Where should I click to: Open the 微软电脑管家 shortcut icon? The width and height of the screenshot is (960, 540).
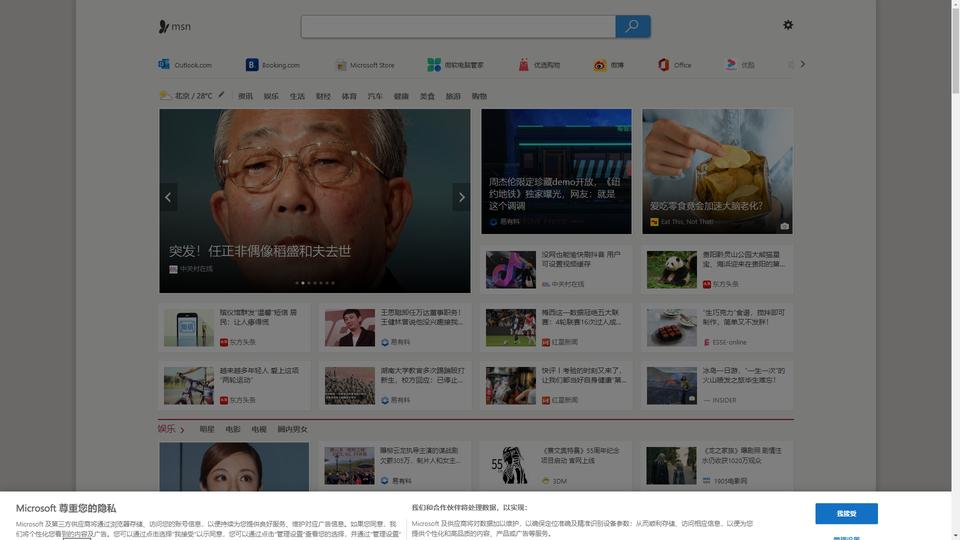[433, 64]
